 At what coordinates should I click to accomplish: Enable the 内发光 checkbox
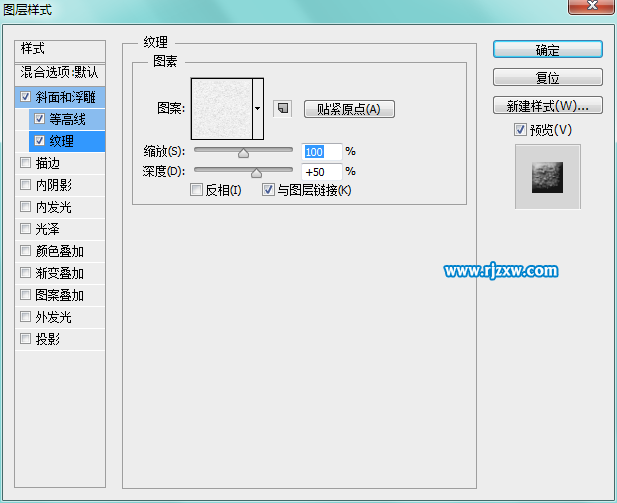coord(26,207)
